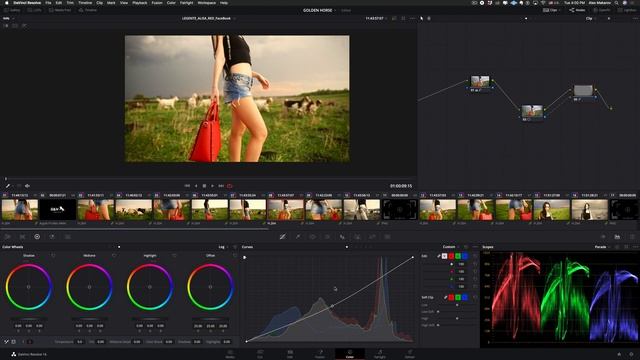Open the clip name dropdown above viewer
Viewport: 640px width, 360px height.
coord(208,18)
